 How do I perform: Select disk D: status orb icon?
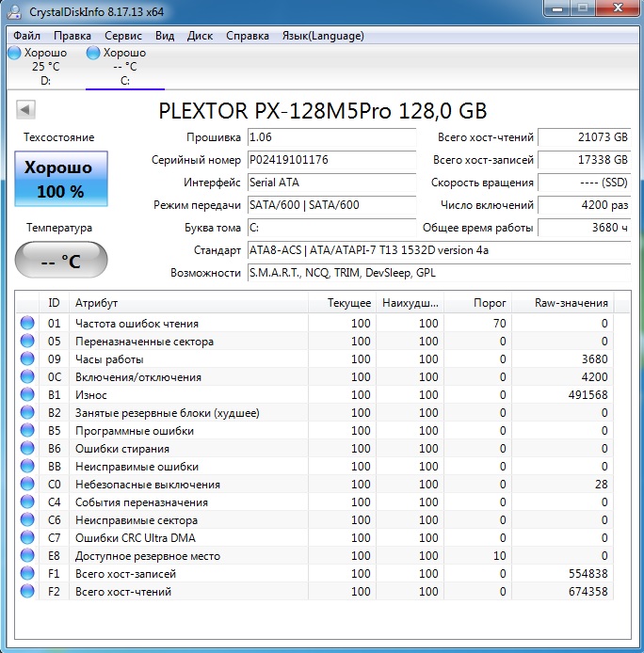click(x=14, y=54)
